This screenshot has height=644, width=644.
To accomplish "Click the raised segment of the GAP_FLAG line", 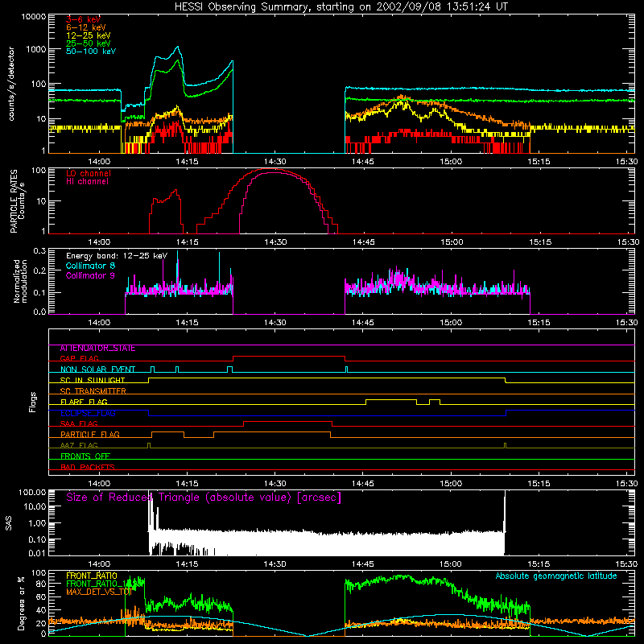I will point(289,357).
